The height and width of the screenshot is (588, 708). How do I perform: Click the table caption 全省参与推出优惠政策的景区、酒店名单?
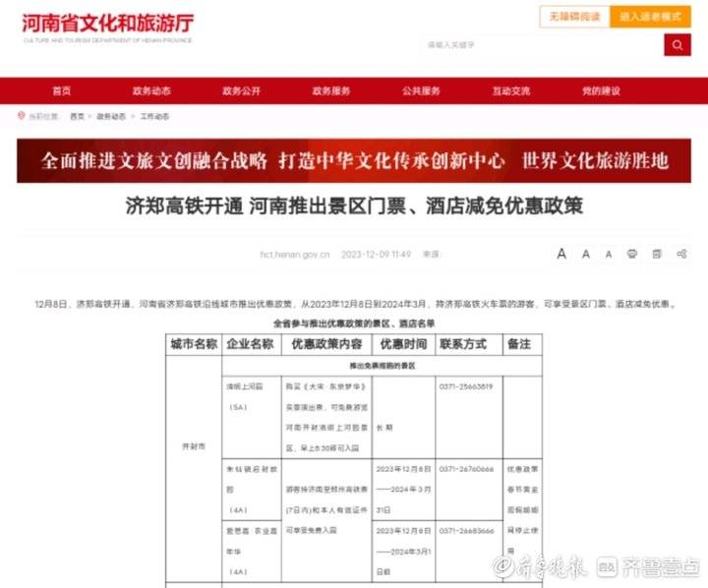pos(354,323)
